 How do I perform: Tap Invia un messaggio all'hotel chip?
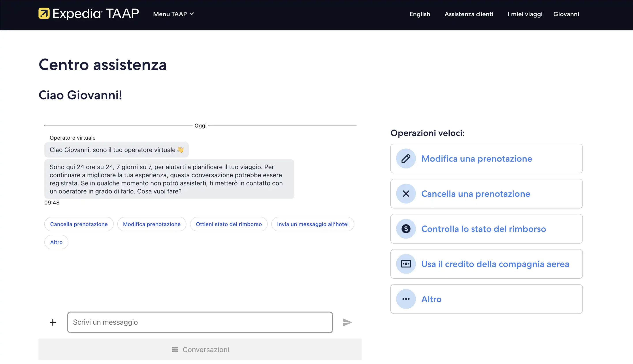tap(312, 224)
